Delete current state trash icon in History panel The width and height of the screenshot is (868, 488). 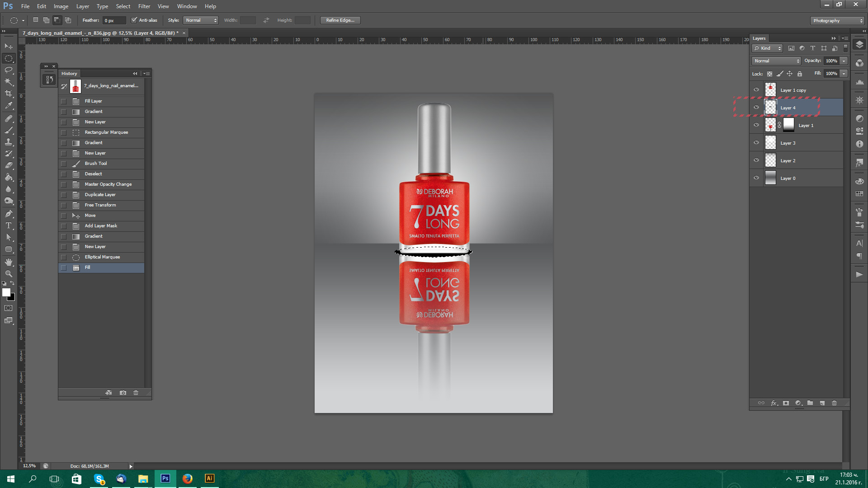point(136,393)
